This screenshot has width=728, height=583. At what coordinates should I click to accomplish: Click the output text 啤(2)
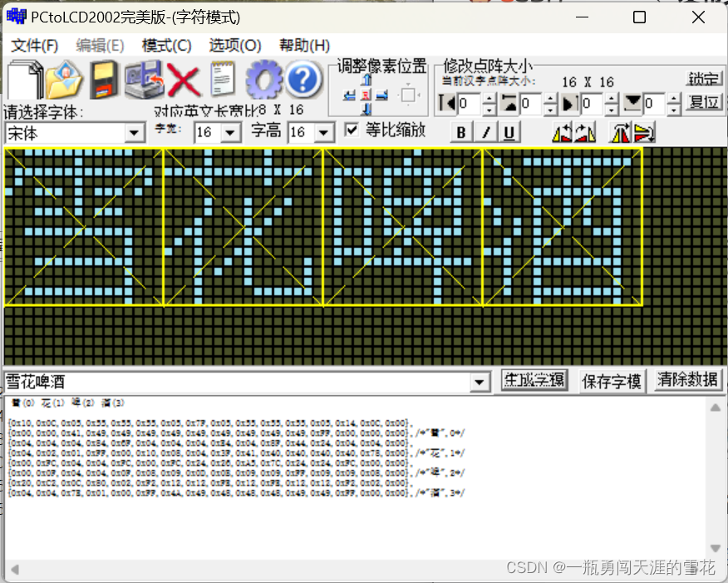pyautogui.click(x=82, y=403)
